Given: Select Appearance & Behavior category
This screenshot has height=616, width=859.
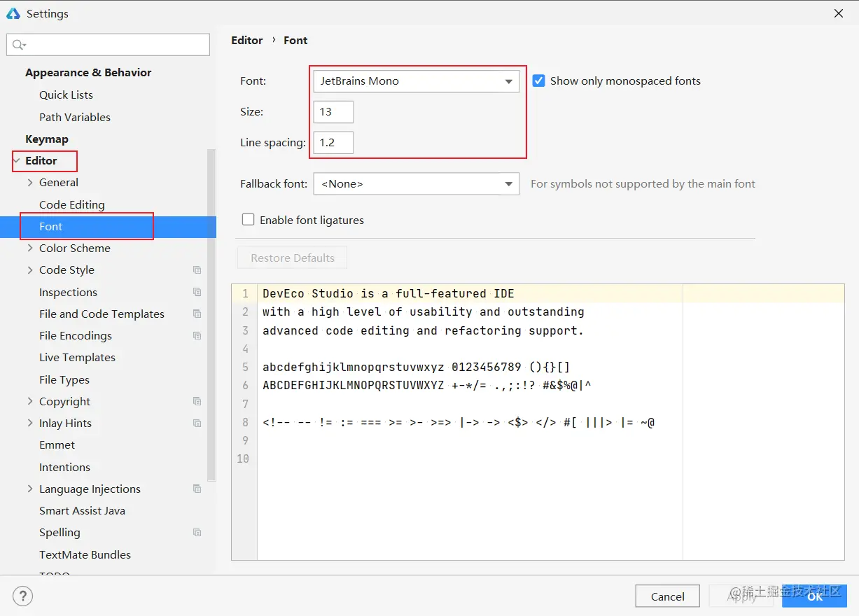Looking at the screenshot, I should 88,73.
